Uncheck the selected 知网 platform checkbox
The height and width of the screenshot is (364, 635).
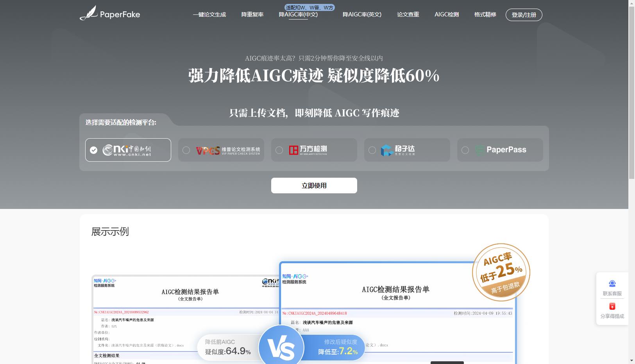pos(93,150)
